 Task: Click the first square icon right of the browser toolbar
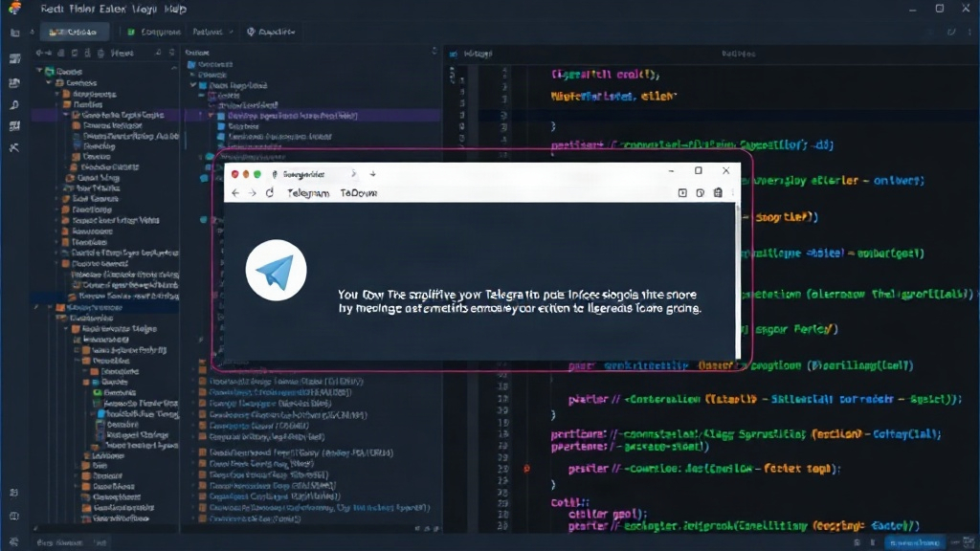pyautogui.click(x=682, y=193)
